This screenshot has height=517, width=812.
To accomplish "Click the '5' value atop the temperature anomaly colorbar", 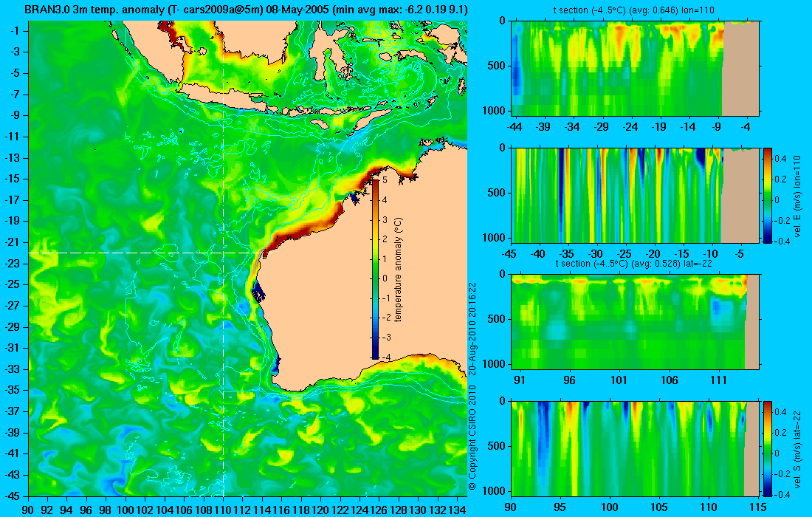I will tap(385, 179).
